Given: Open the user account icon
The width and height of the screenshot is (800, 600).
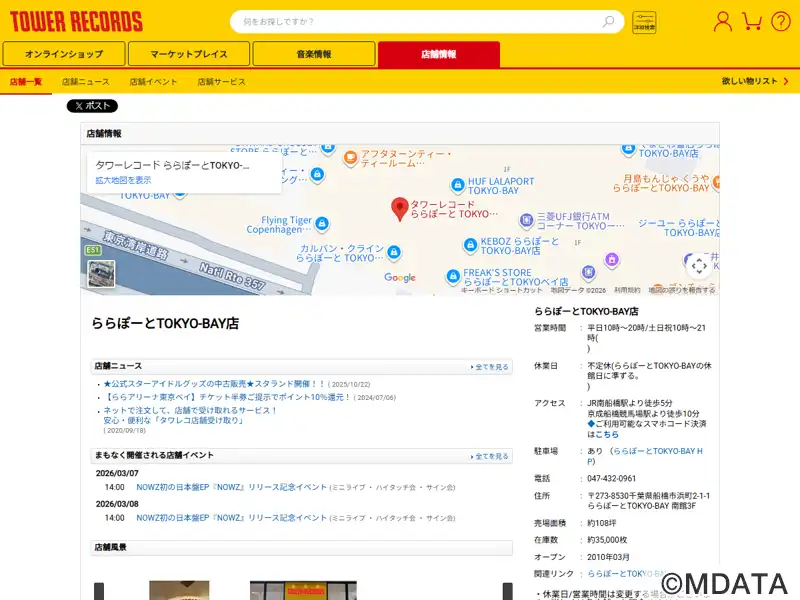Looking at the screenshot, I should coord(722,21).
